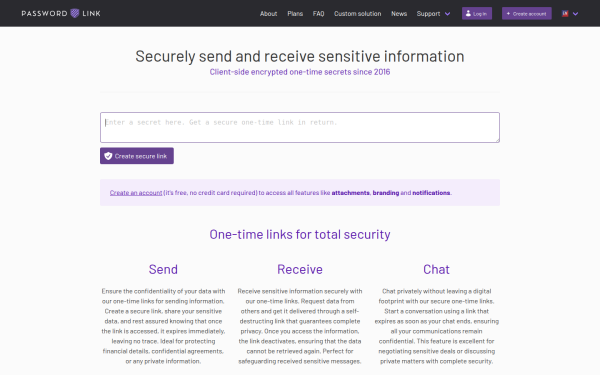Go to the News page
The width and height of the screenshot is (600, 375).
pos(399,14)
